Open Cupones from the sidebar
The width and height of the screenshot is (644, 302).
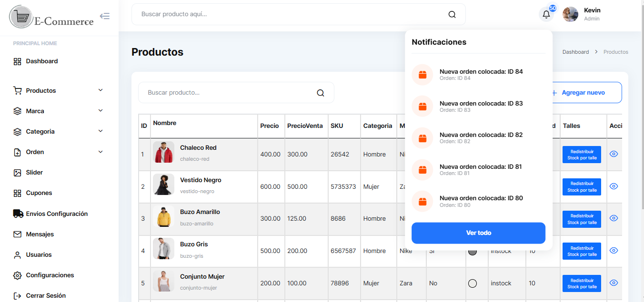[x=39, y=193]
